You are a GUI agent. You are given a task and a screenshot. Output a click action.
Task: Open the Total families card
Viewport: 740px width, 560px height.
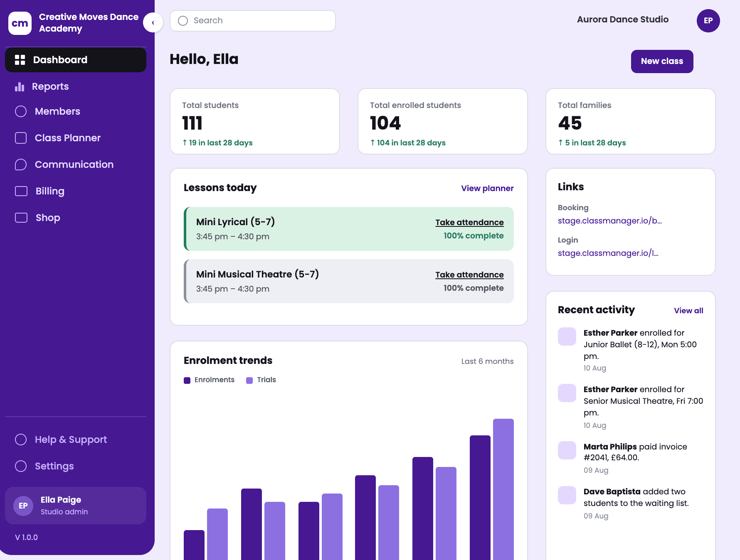point(631,121)
